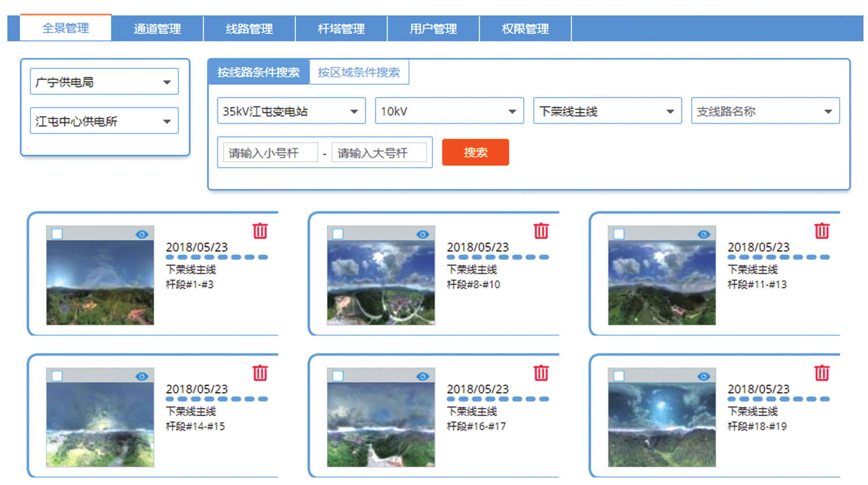Check the box on the 杆段#18-#19 thumbnail
This screenshot has width=868, height=485.
click(x=619, y=376)
